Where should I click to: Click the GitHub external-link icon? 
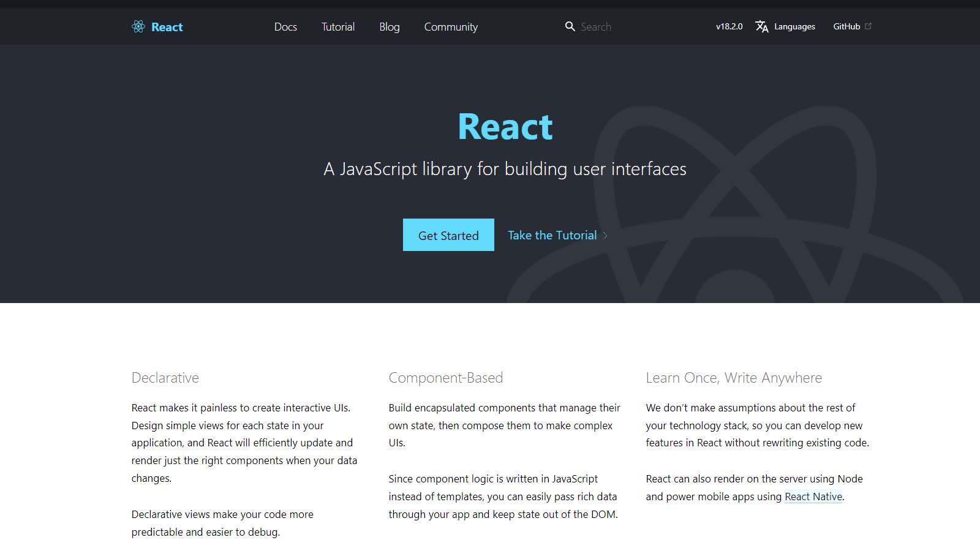click(868, 26)
